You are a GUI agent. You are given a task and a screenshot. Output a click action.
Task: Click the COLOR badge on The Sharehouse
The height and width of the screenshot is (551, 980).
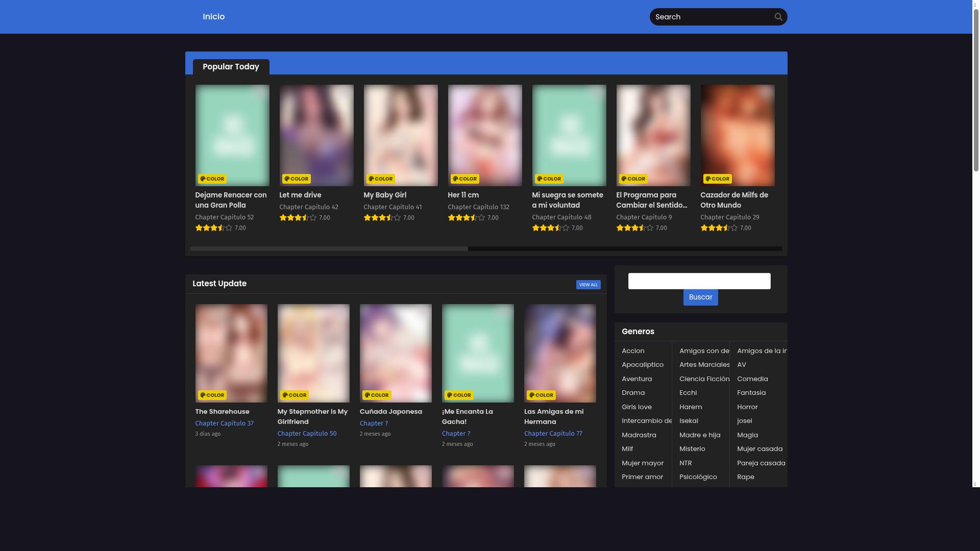pos(212,395)
